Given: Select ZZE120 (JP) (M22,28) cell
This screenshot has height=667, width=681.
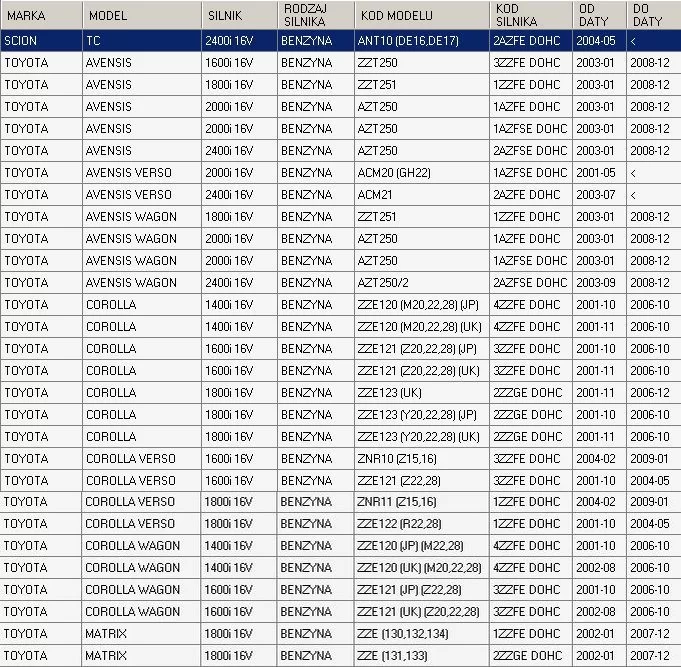Looking at the screenshot, I should tap(421, 546).
